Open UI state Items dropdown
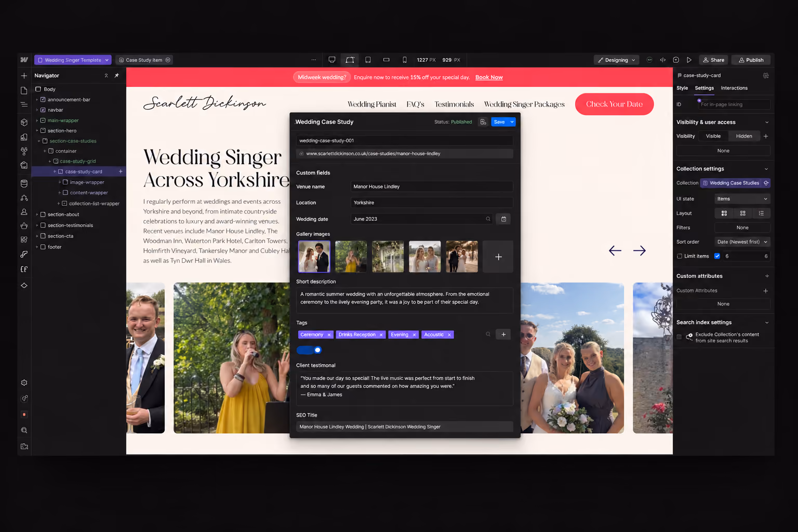Image resolution: width=798 pixels, height=532 pixels. [742, 199]
